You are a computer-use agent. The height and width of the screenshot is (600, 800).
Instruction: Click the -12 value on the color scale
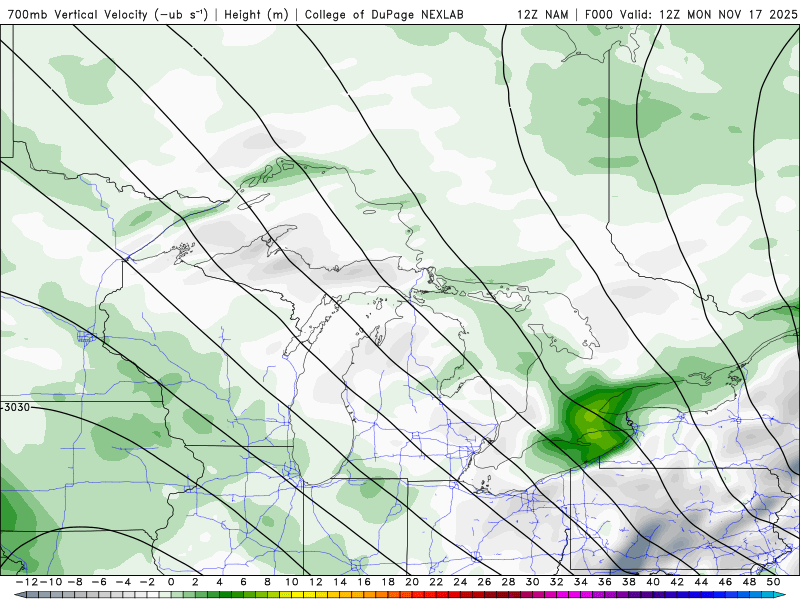click(27, 582)
